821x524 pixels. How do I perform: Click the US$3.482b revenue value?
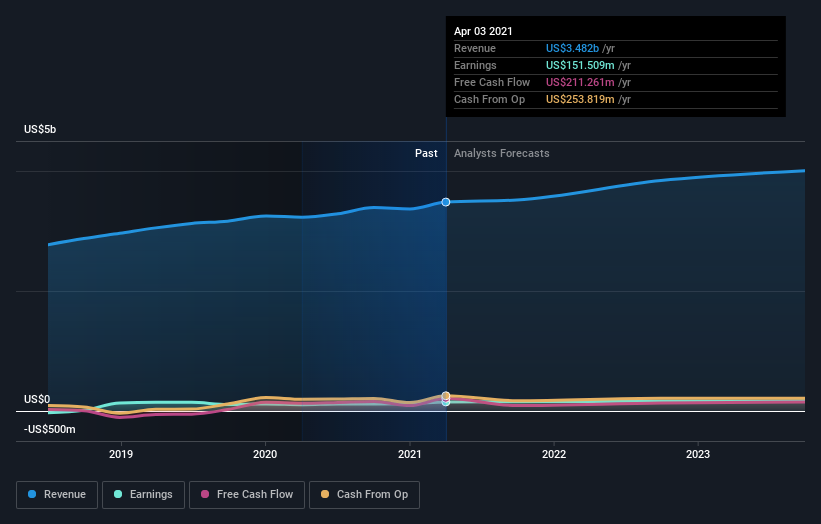tap(572, 48)
